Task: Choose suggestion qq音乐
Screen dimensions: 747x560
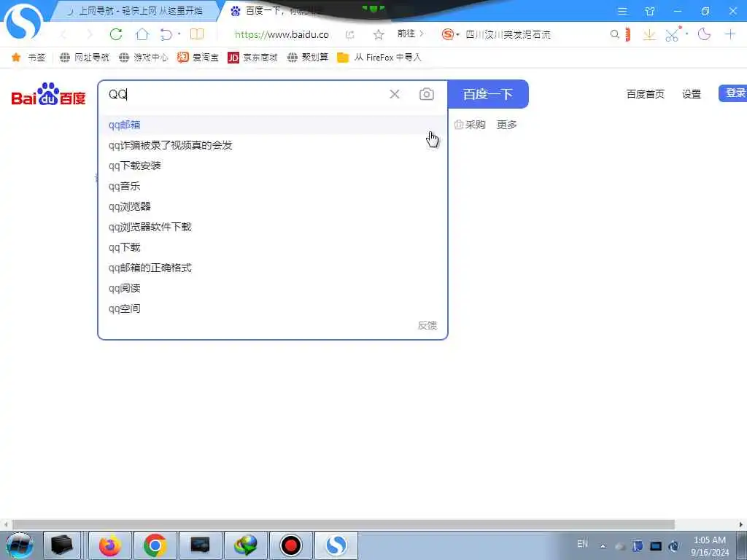Action: (273, 186)
